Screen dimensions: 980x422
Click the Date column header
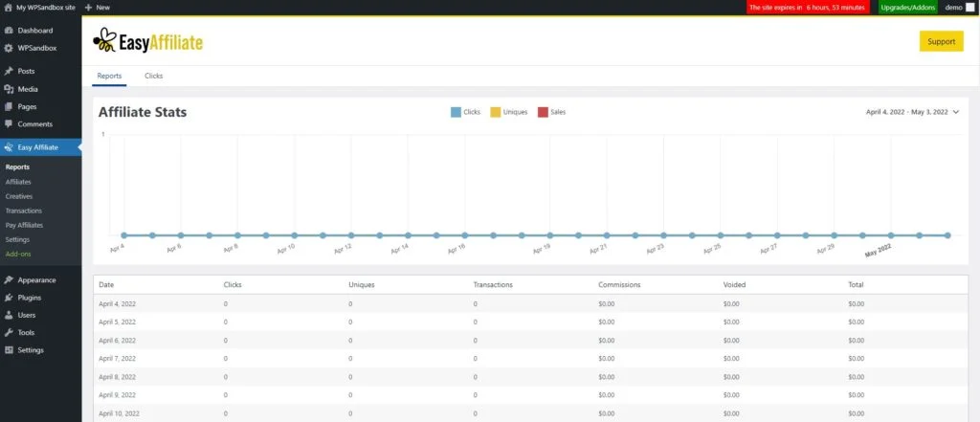[106, 284]
